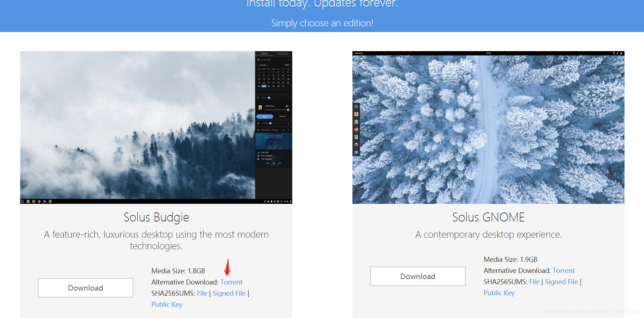Open Public Key link under Solus GNOME
644x318 pixels.
click(499, 293)
